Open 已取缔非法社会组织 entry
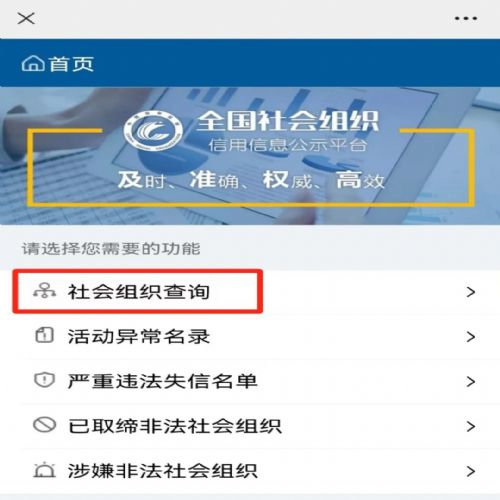The height and width of the screenshot is (500, 500). 250,426
